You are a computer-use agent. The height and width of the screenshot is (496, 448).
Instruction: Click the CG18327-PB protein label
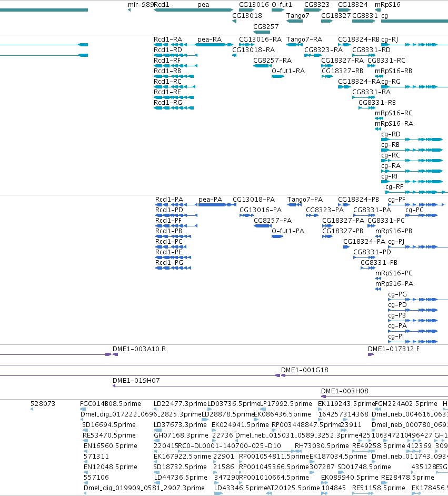343,231
